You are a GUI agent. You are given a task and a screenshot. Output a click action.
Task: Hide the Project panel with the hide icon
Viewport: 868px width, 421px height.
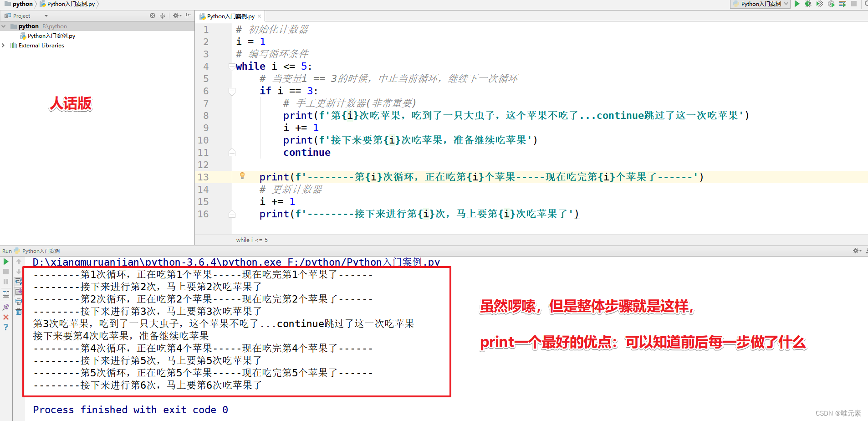click(189, 15)
